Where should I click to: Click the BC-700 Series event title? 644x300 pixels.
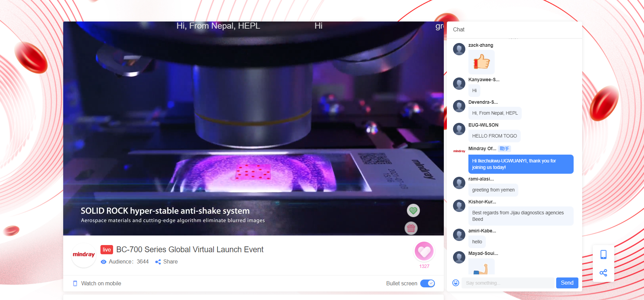190,249
